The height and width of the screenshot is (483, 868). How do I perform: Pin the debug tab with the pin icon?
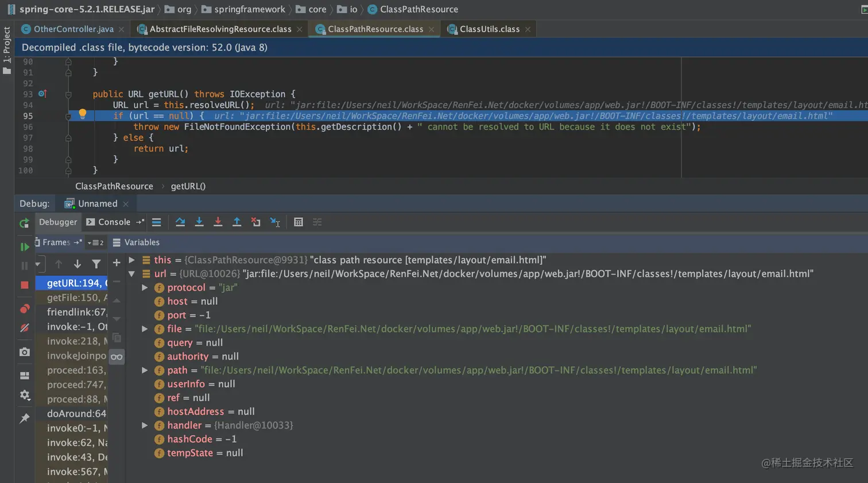(x=24, y=419)
